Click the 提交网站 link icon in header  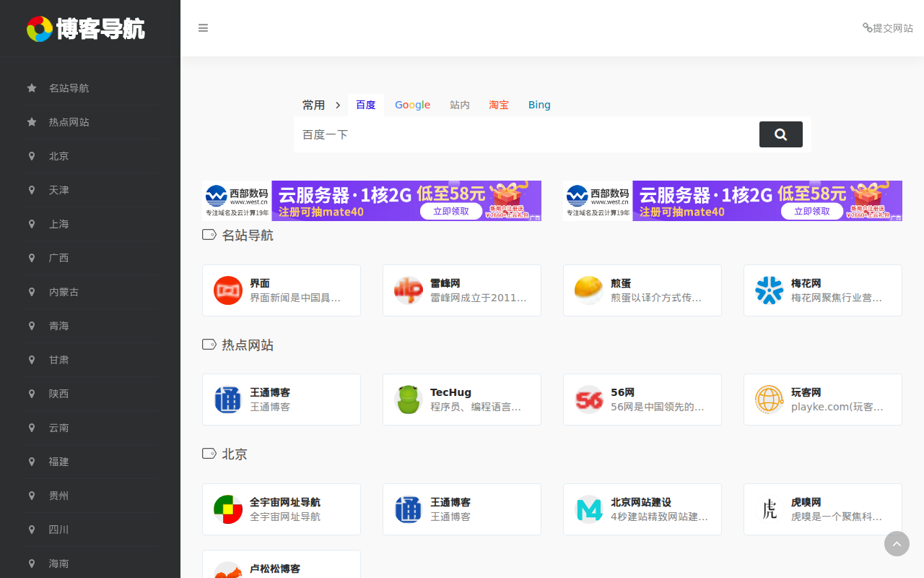[866, 27]
